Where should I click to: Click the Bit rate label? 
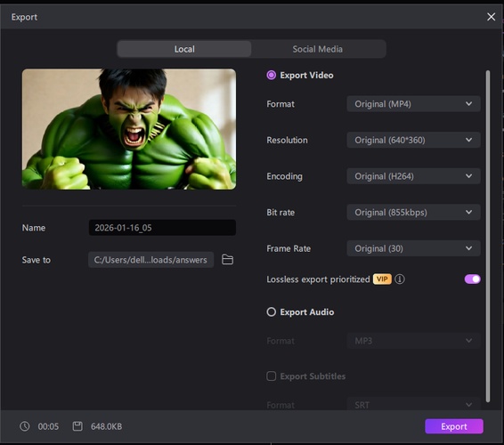pyautogui.click(x=280, y=213)
